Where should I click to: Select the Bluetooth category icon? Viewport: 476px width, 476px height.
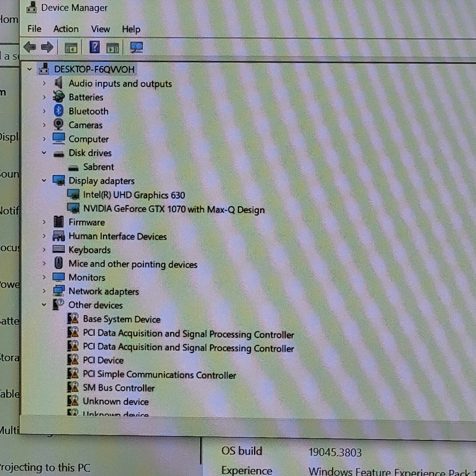point(59,111)
